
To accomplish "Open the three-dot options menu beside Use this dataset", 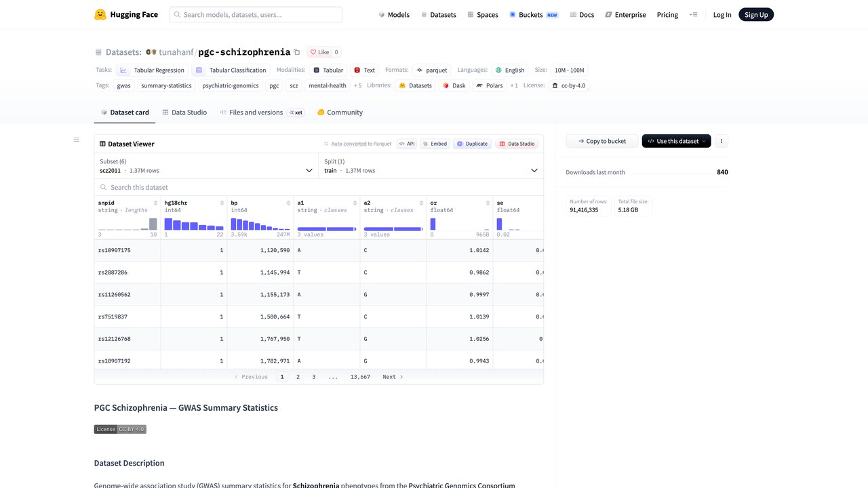I will (x=722, y=141).
